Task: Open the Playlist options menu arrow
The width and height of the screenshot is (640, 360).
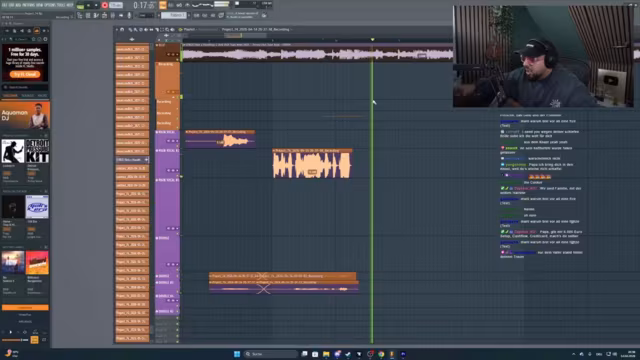Action: click(117, 29)
